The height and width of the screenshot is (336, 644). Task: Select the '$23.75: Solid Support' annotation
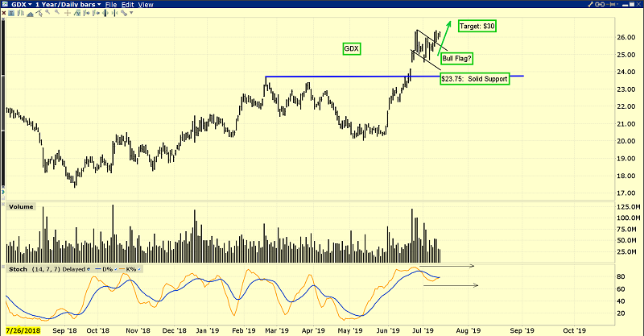tap(474, 78)
